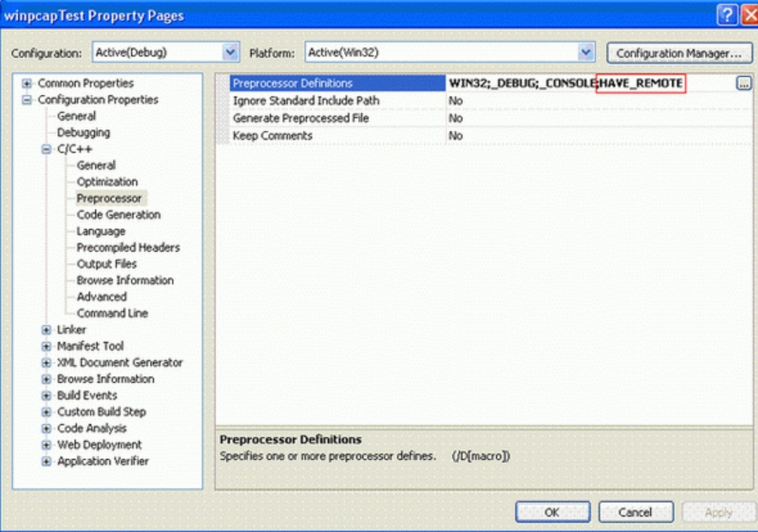Select the Ignore Standard Include Path row

(x=491, y=100)
